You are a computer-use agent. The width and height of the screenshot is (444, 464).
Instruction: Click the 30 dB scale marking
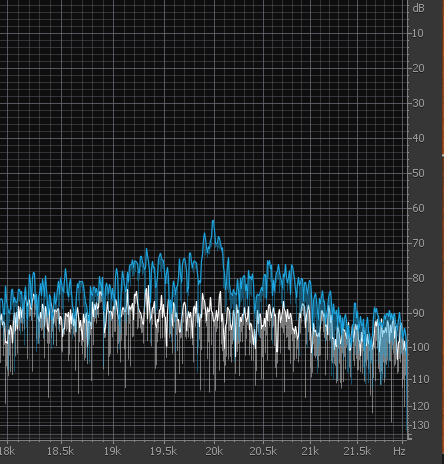coord(418,103)
